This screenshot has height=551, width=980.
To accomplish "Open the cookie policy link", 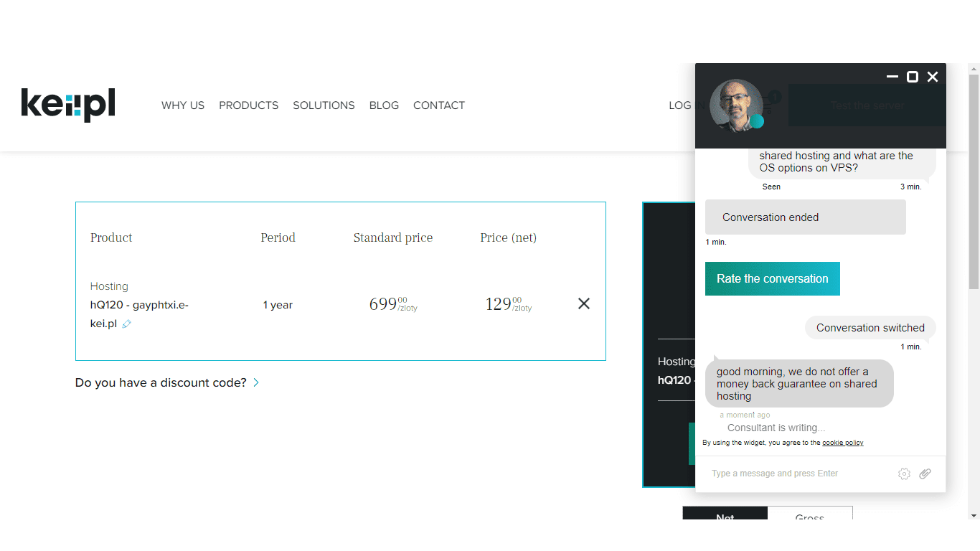I will [843, 443].
